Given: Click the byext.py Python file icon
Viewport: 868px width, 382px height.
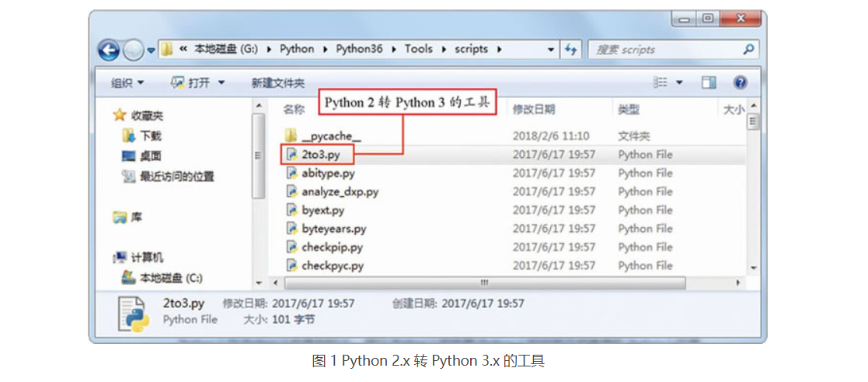Looking at the screenshot, I should [291, 210].
